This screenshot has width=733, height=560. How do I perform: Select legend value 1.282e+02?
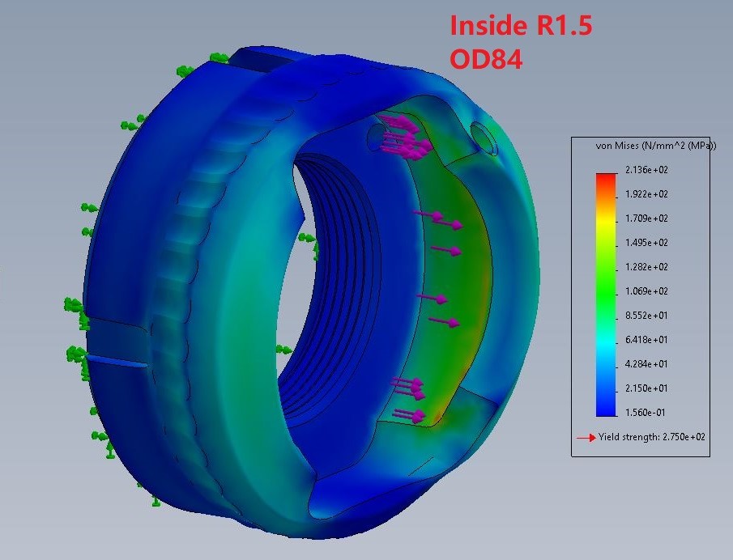pos(646,267)
